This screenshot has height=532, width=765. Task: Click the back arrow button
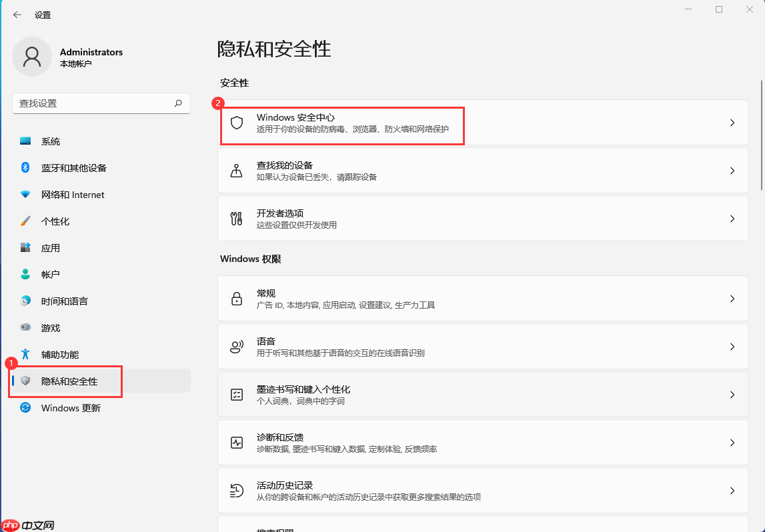coord(16,14)
